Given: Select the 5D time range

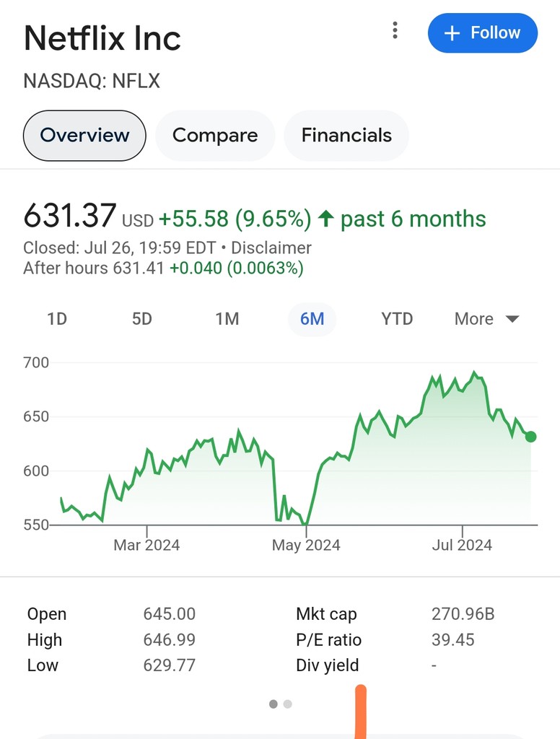Looking at the screenshot, I should pyautogui.click(x=142, y=319).
